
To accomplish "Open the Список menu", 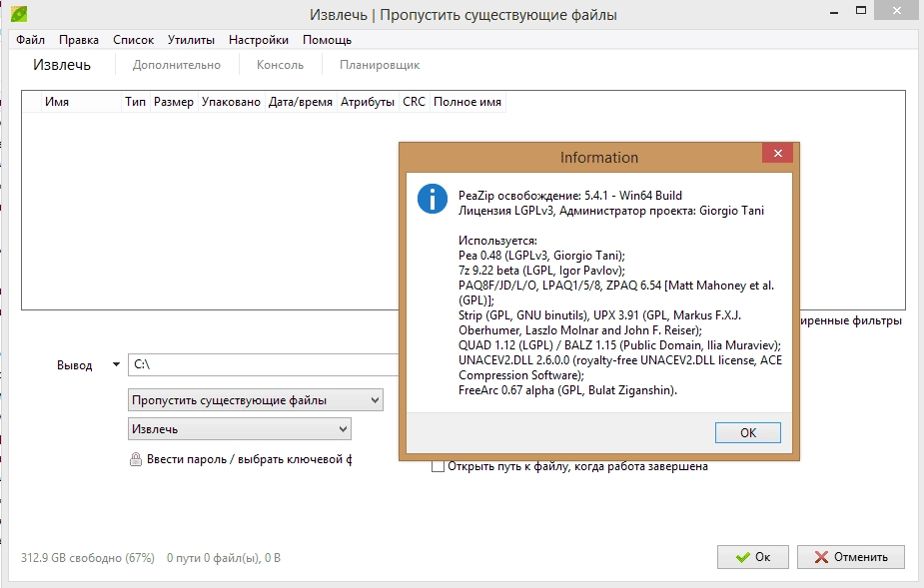I will [x=133, y=40].
